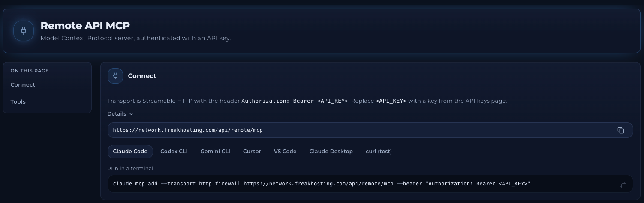Viewport: 644px width, 203px height.
Task: Open the Claude Desktop tab
Action: click(331, 152)
